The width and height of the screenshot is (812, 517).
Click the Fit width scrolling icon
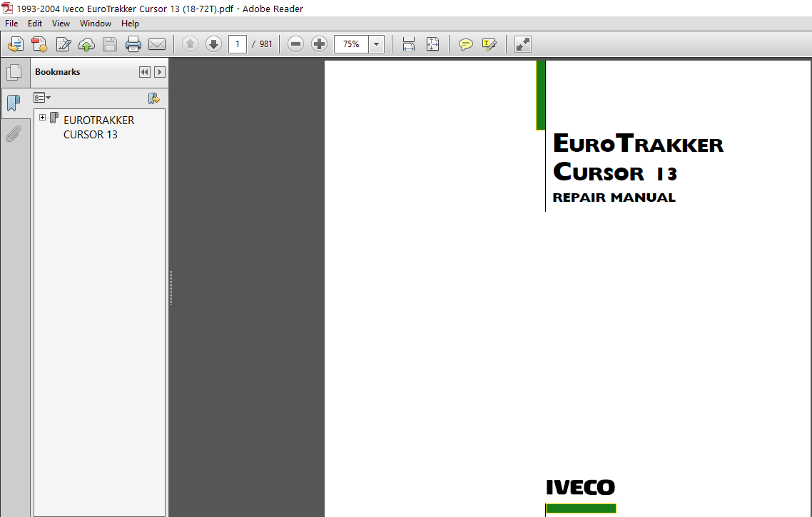(x=409, y=44)
